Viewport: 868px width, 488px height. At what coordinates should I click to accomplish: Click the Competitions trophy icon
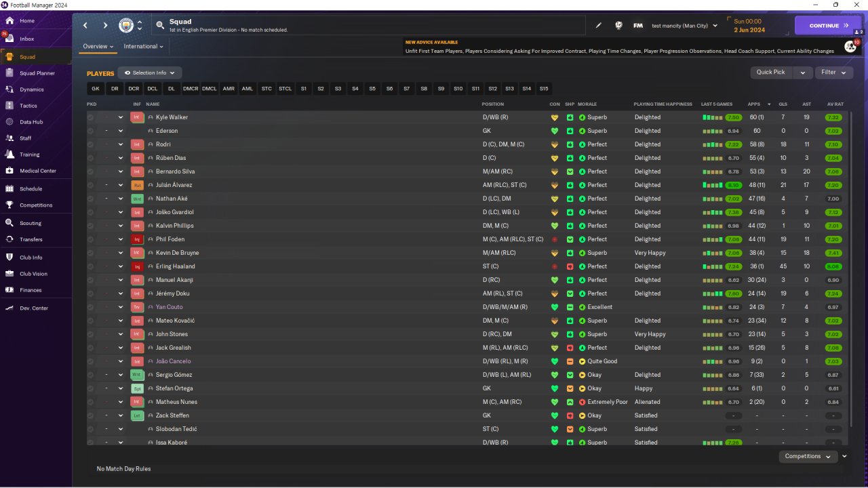point(9,205)
